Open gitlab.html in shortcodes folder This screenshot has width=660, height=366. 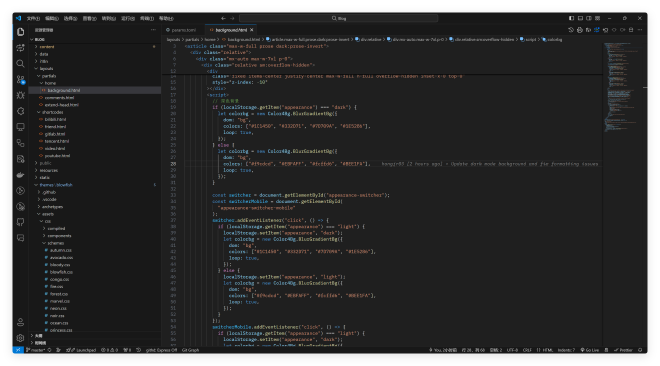(x=95, y=134)
